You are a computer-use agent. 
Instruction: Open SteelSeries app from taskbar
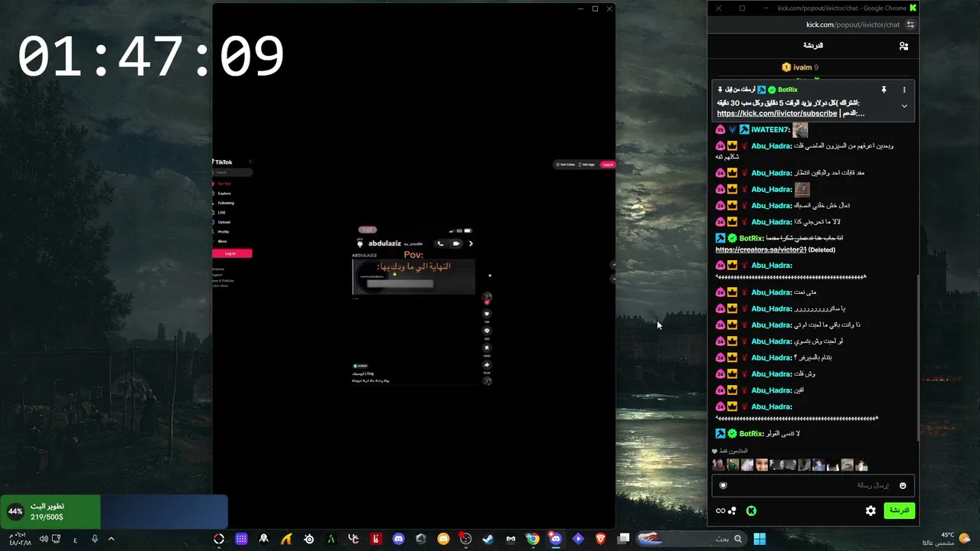309,539
